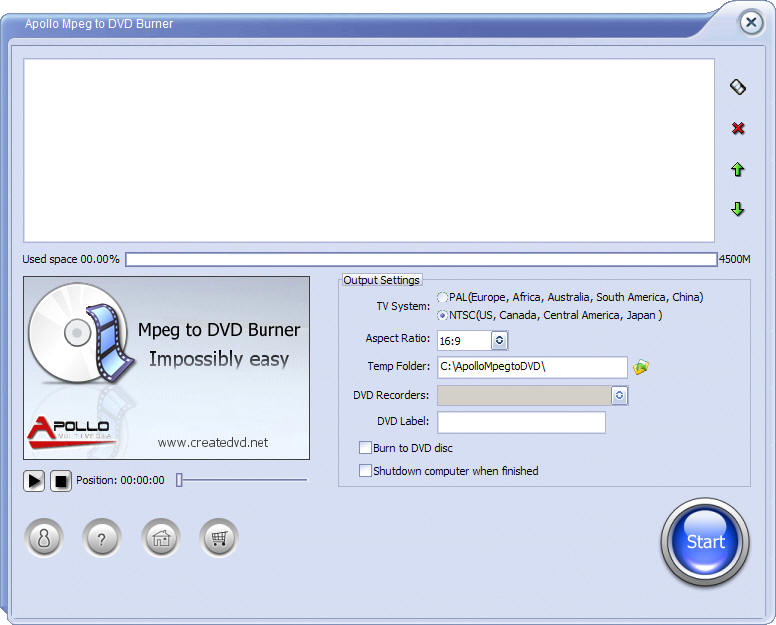Viewport: 776px width, 625px height.
Task: Open purchase page with shopping cart button
Action: point(218,539)
